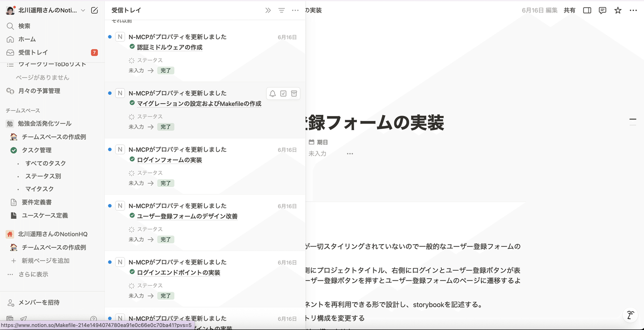Image resolution: width=644 pixels, height=330 pixels.
Task: Click the N-MCP avatar on the ユーザー登録フォームのデザイン改善 notification
Action: pyautogui.click(x=120, y=206)
